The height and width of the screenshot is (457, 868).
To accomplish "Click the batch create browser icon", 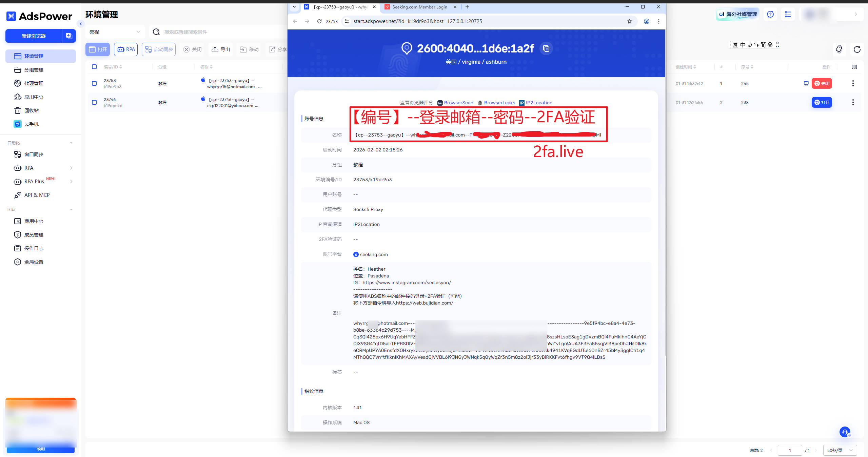I will (x=69, y=36).
